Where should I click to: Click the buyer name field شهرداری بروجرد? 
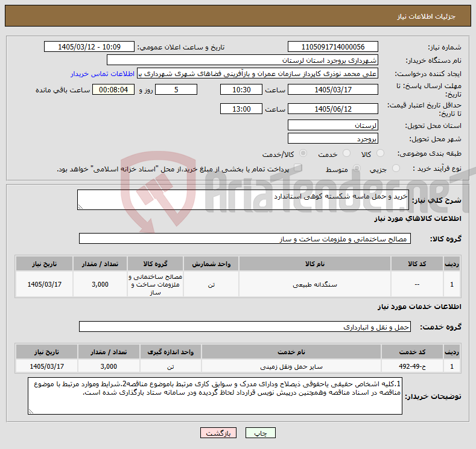tap(243, 60)
